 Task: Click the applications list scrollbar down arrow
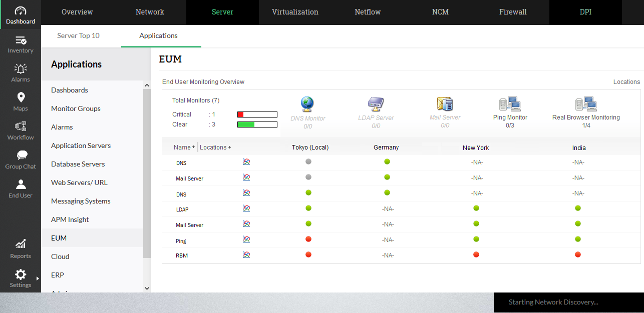click(x=147, y=288)
